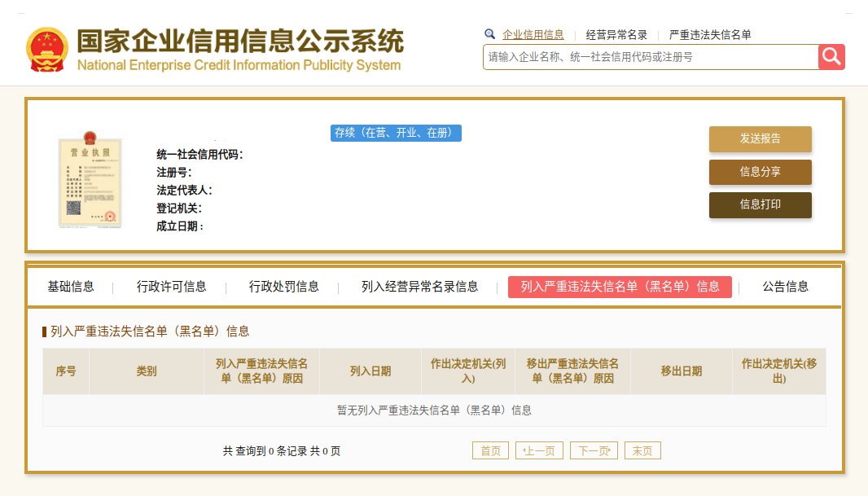868x496 pixels.
Task: Select 经营异常名录 search category
Action: coord(616,35)
